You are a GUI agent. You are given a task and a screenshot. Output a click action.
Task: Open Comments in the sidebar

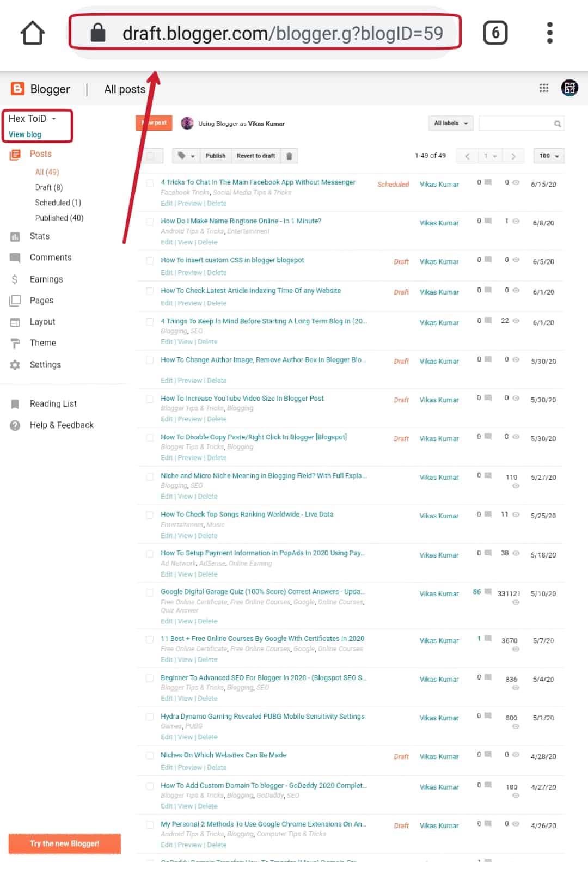point(51,258)
